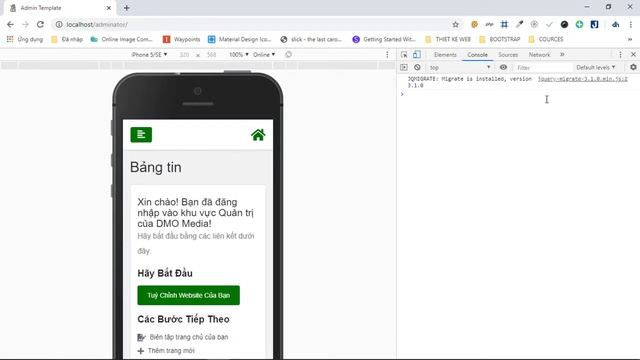640x360 pixels.
Task: Open device toolbar more options menu
Action: (387, 54)
